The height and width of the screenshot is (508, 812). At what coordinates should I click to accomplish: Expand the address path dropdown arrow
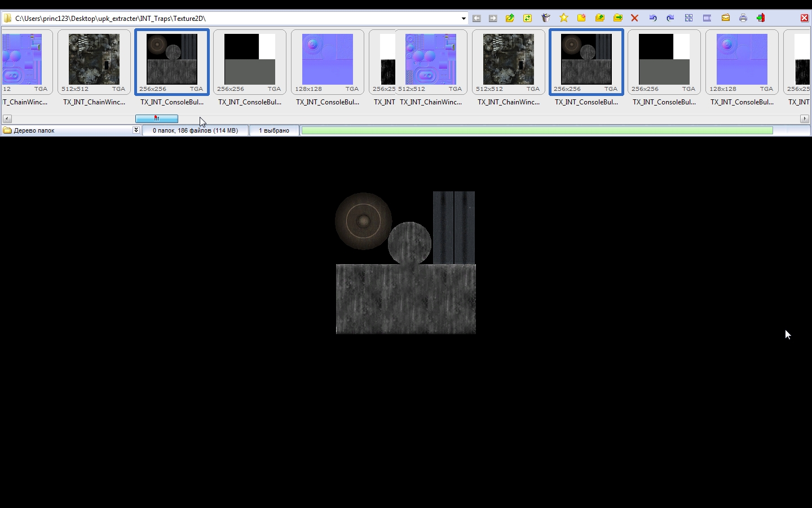tap(464, 19)
